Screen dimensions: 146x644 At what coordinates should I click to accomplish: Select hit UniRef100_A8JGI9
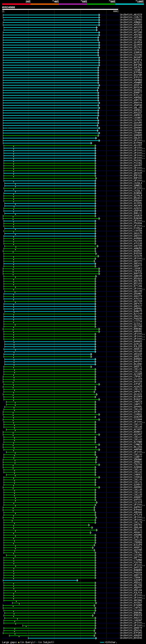131,15
